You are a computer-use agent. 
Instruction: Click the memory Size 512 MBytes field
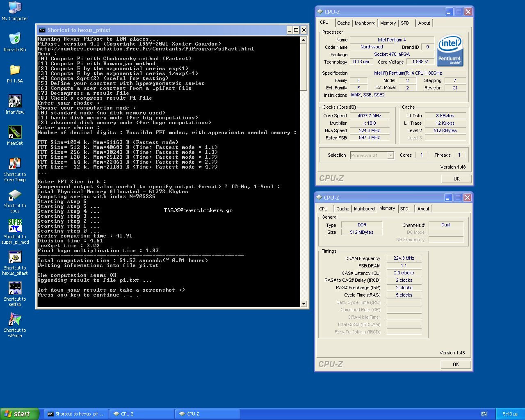click(x=362, y=233)
